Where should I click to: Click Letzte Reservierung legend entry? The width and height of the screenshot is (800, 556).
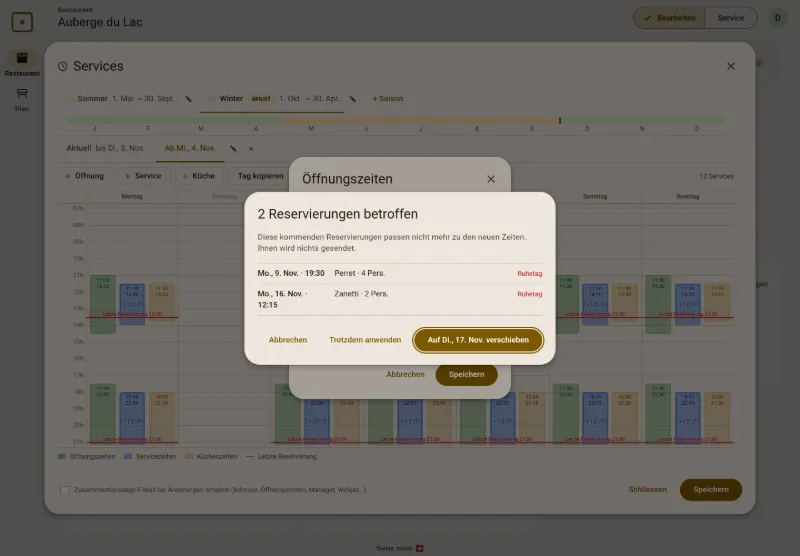281,457
